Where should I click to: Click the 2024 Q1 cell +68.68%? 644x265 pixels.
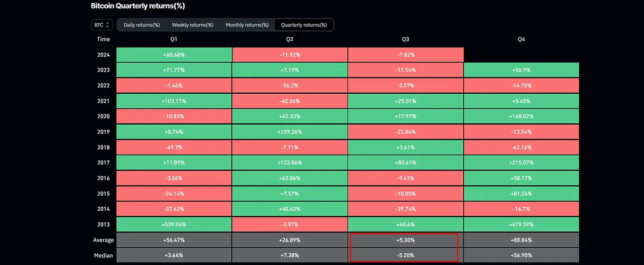point(174,55)
